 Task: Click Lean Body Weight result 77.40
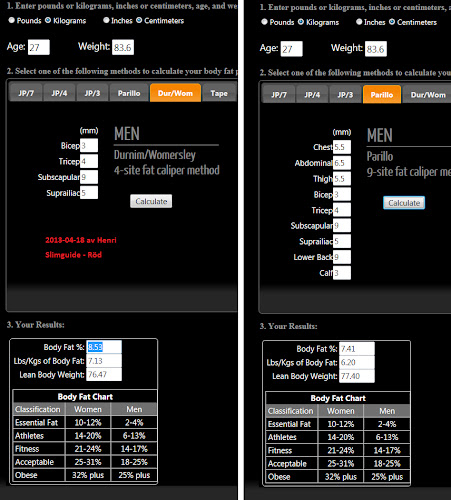pos(357,376)
